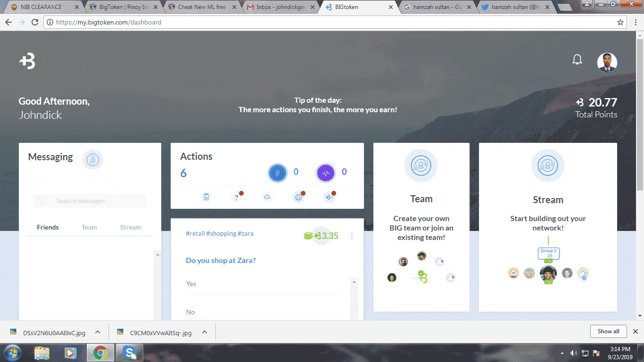Click the #shopping hashtag
Image resolution: width=644 pixels, height=362 pixels.
coord(221,233)
